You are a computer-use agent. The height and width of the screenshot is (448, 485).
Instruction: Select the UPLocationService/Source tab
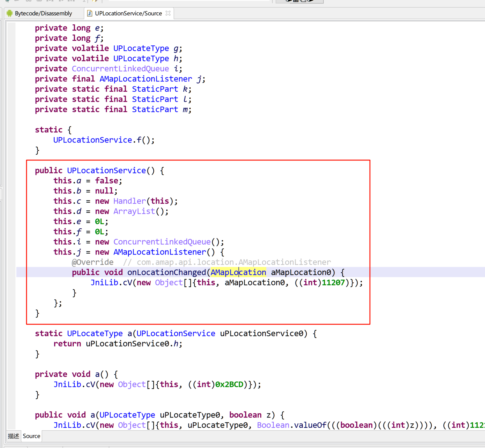tap(128, 13)
